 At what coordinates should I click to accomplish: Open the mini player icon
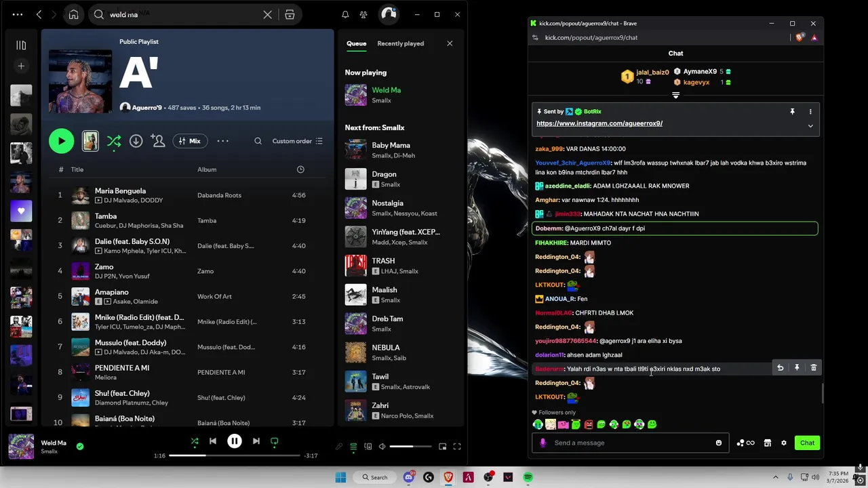[442, 447]
